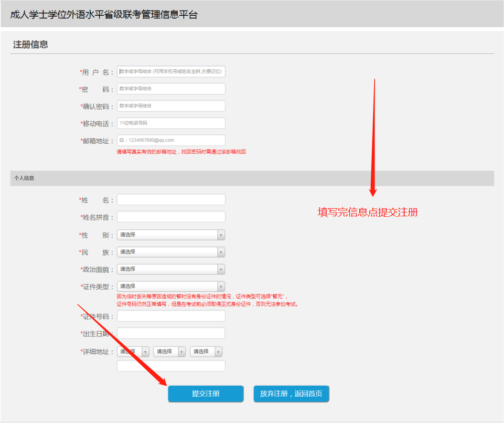504x423 pixels.
Task: Expand the 证件类型 ID type dropdown
Action: click(171, 286)
